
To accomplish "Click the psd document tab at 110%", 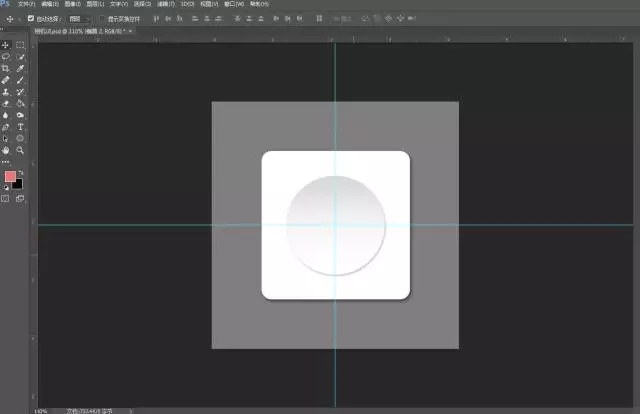I will [x=80, y=31].
